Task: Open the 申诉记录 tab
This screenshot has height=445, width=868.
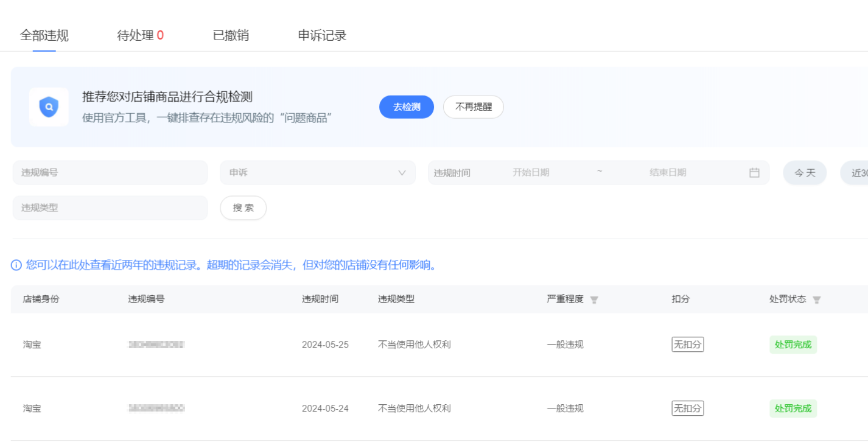Action: [x=322, y=35]
